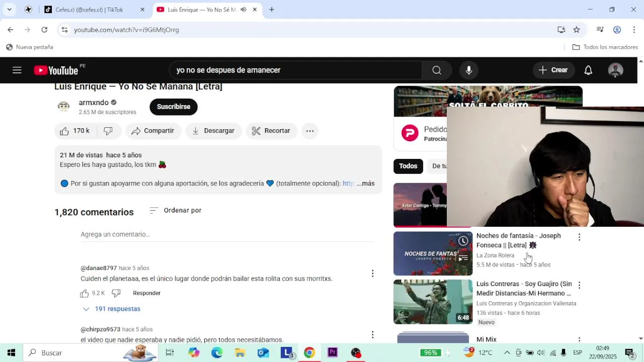Open Chrome three-dot menu
This screenshot has width=644, height=362.
point(634,30)
